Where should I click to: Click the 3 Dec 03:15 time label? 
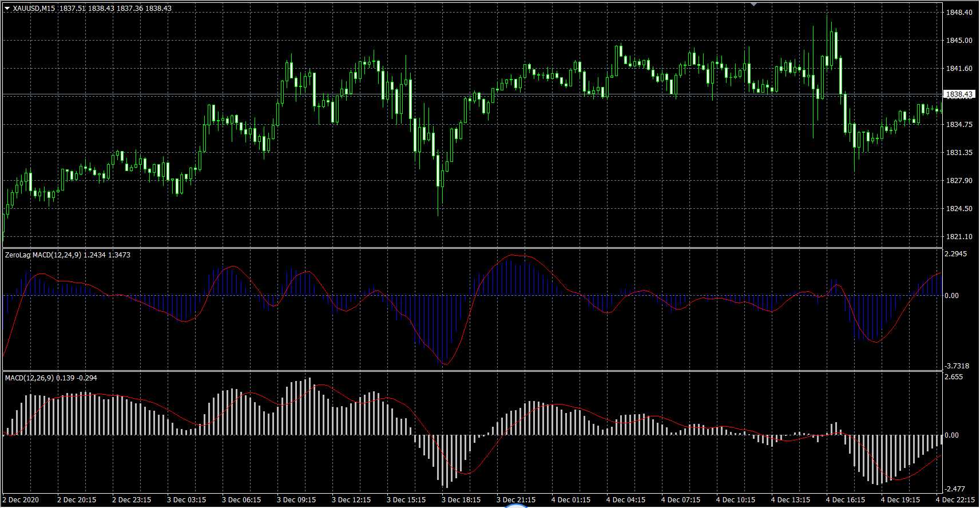(x=187, y=500)
